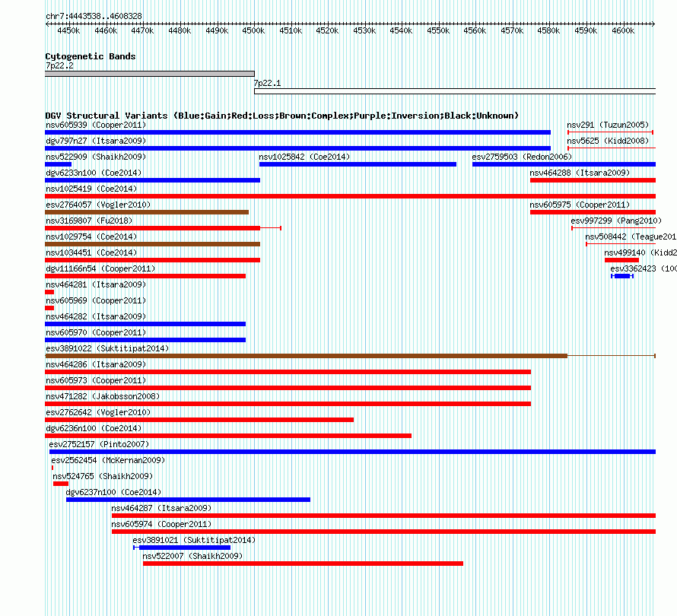Image resolution: width=677 pixels, height=616 pixels.
Task: Click esv2762642 (Vogler2010) label
Action: coord(98,412)
